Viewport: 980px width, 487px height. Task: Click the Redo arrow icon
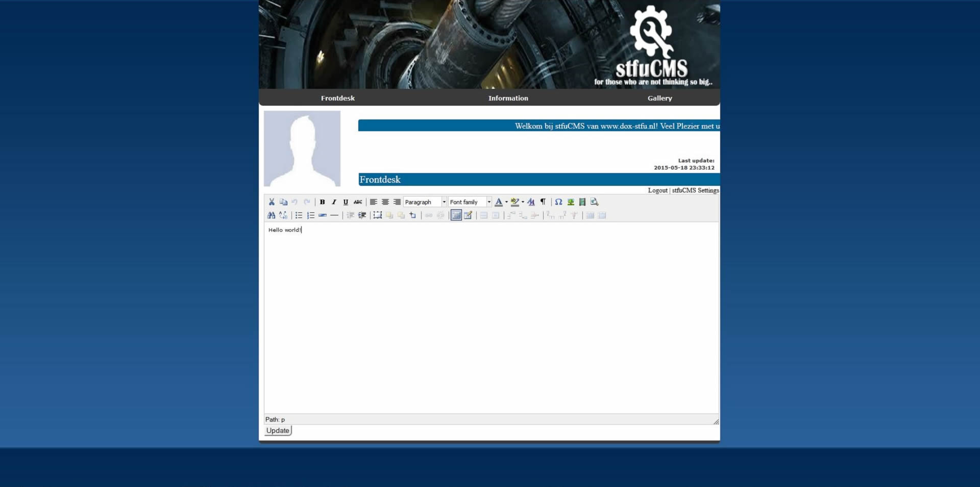(x=307, y=202)
